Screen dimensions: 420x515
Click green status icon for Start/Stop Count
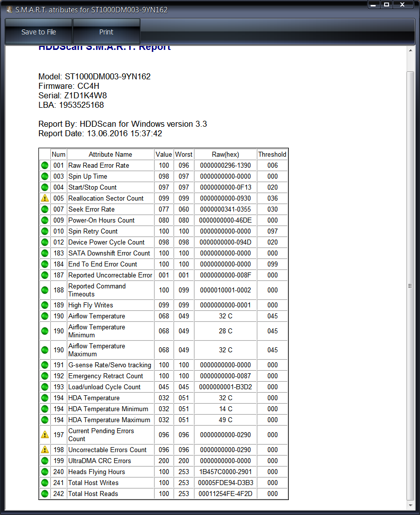click(x=45, y=188)
